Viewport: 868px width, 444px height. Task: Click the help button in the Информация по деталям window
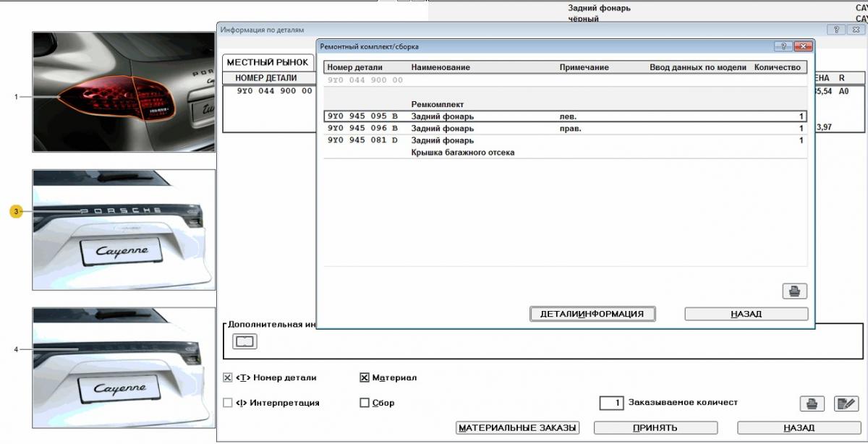click(x=836, y=30)
